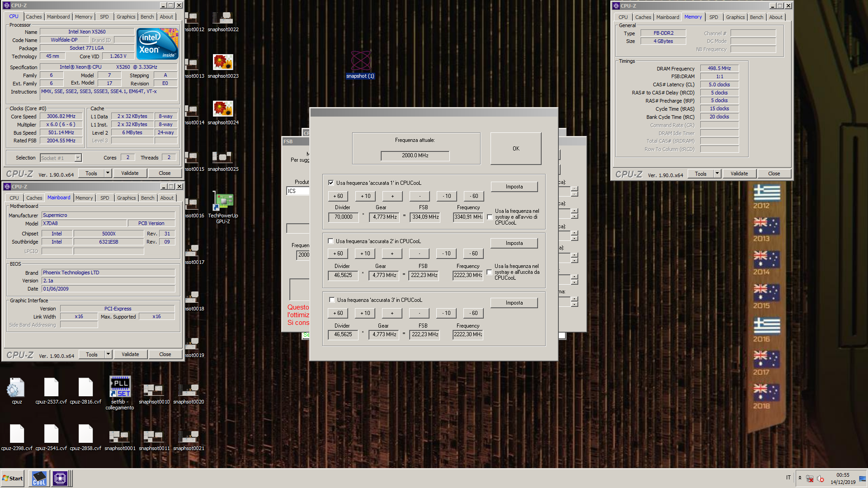The width and height of the screenshot is (868, 488).
Task: Click Close in Mainboard CPU-Z window
Action: pyautogui.click(x=165, y=354)
